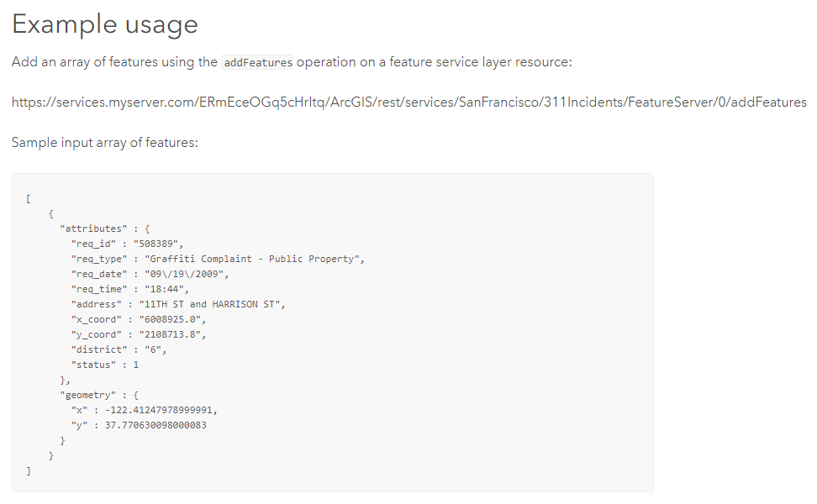Screen dimensions: 817x504
Task: Click the req_date value 09\/19\/2009
Action: (184, 274)
